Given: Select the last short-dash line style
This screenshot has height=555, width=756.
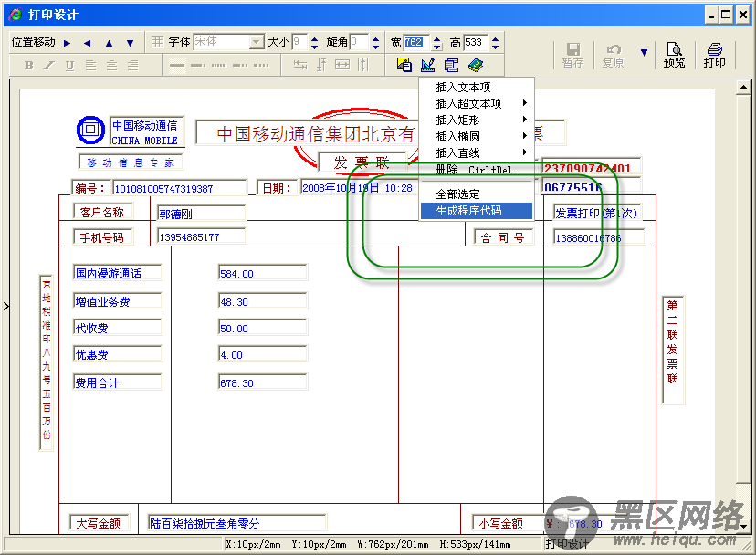Looking at the screenshot, I should click(x=261, y=65).
